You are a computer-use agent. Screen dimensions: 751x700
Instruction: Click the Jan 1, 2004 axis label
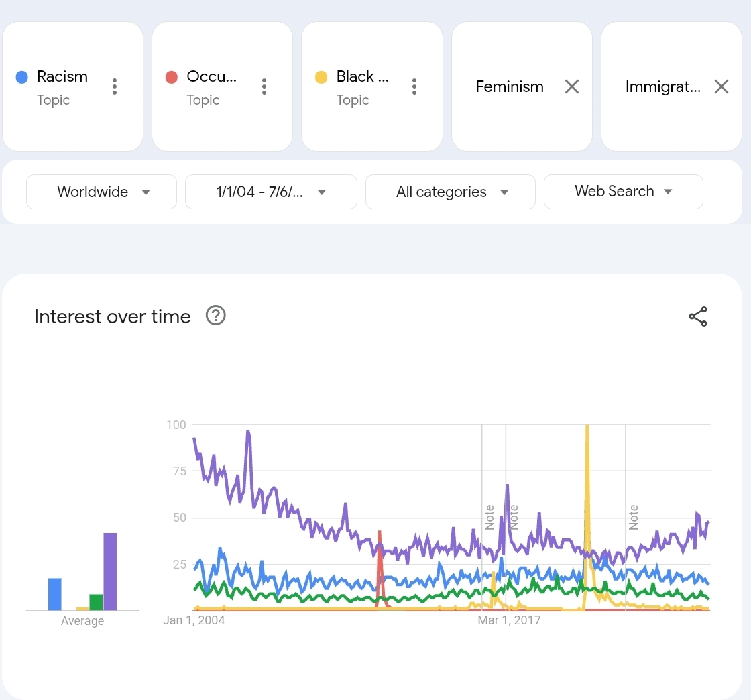coord(194,620)
